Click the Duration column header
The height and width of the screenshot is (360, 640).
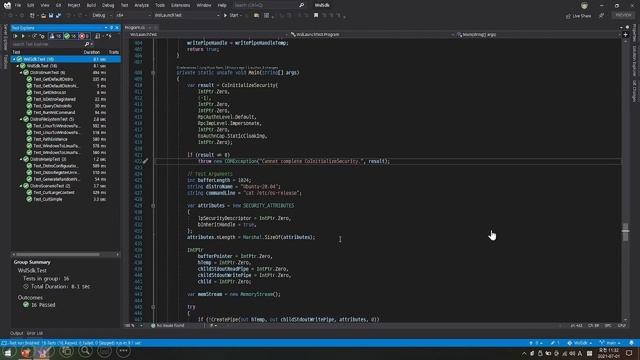(91, 52)
